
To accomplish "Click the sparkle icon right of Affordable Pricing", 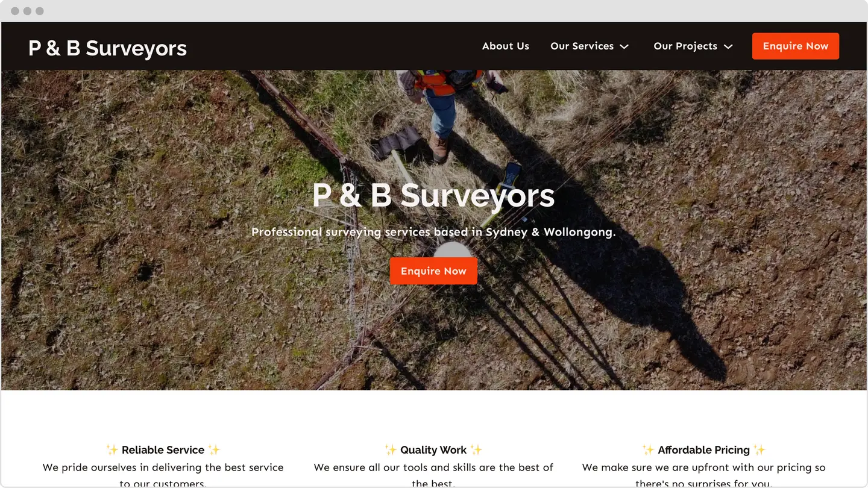I will click(759, 450).
